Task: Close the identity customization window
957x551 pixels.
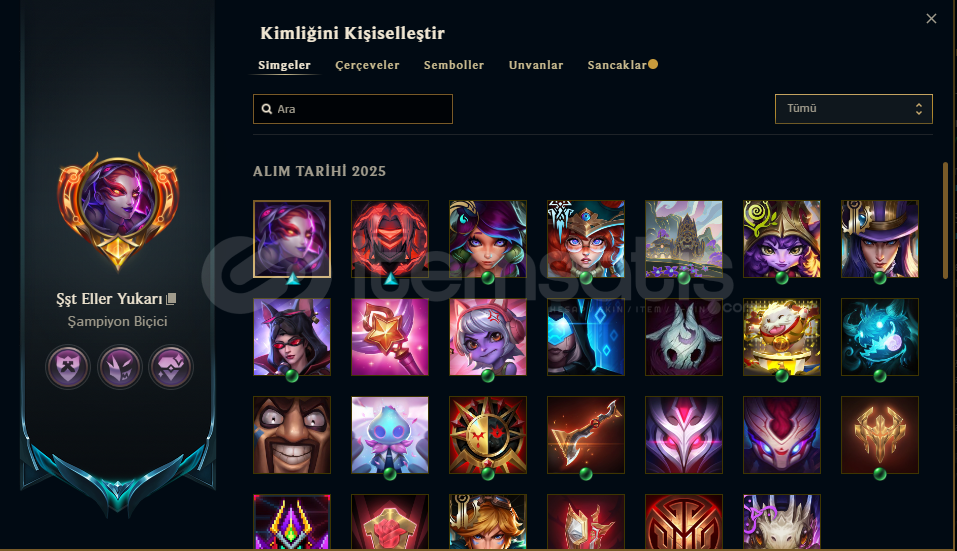Action: tap(931, 19)
